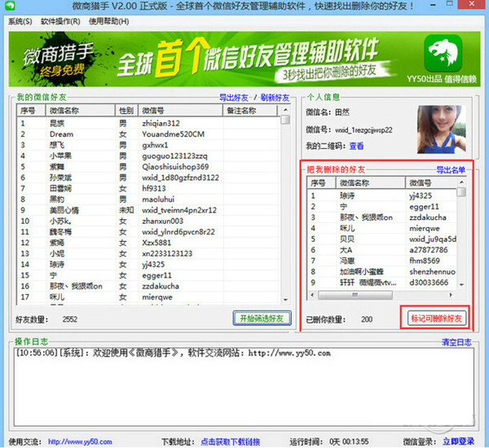The width and height of the screenshot is (489, 448).
Task: Click 查看 link next to QR code
Action: pos(356,146)
